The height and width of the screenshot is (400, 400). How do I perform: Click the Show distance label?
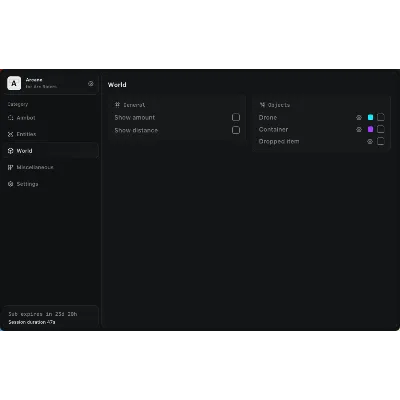tap(136, 130)
